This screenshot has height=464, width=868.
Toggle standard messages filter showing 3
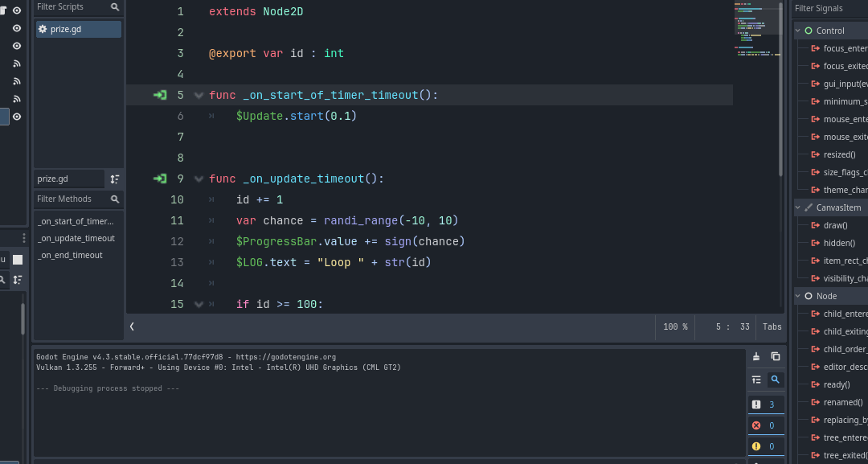766,404
